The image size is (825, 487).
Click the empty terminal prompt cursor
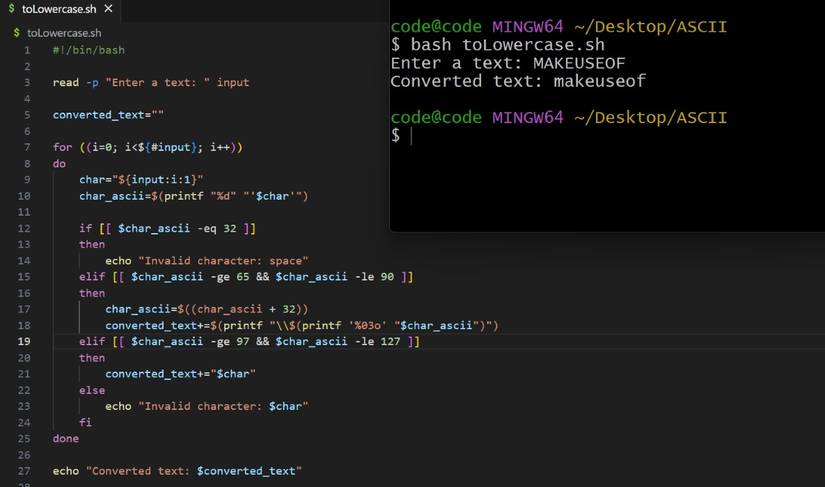click(410, 135)
